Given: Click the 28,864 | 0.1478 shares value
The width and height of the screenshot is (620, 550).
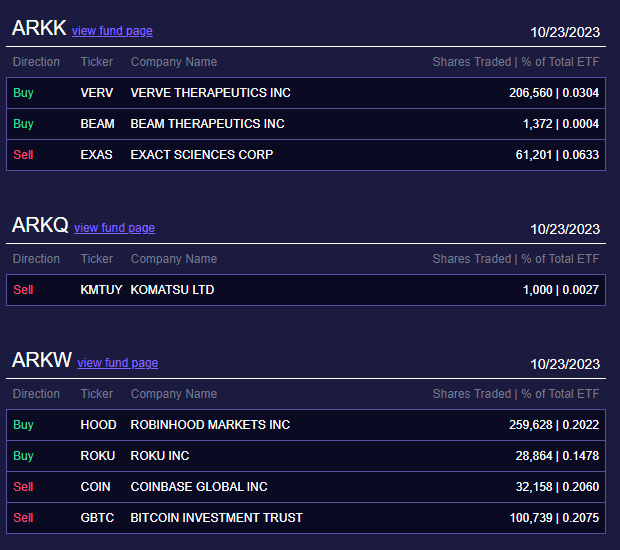Looking at the screenshot, I should pyautogui.click(x=558, y=456).
